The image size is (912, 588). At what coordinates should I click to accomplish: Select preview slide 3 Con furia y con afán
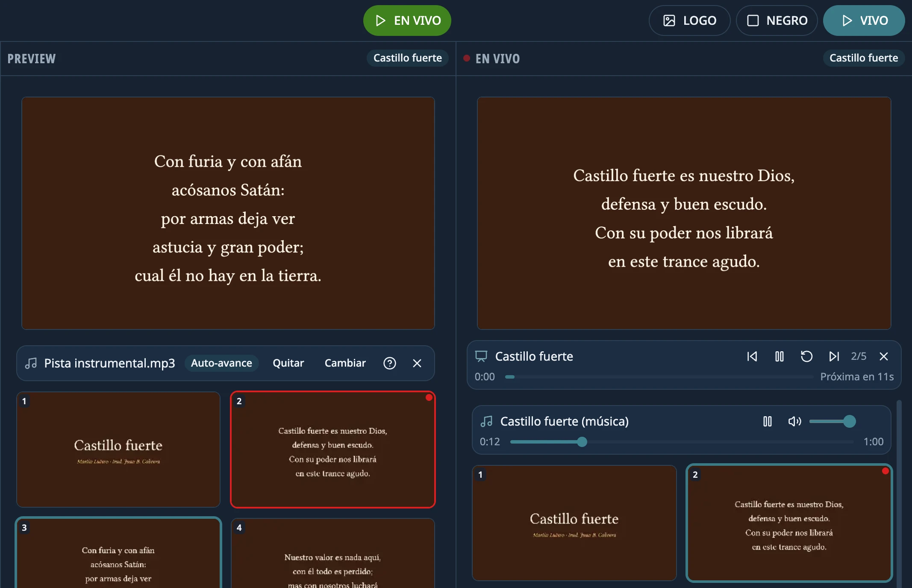tap(118, 553)
